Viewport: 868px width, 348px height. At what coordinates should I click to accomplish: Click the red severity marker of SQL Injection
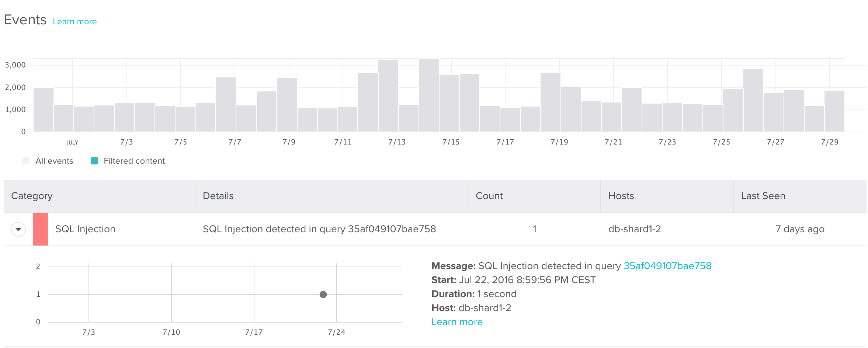pyautogui.click(x=41, y=229)
